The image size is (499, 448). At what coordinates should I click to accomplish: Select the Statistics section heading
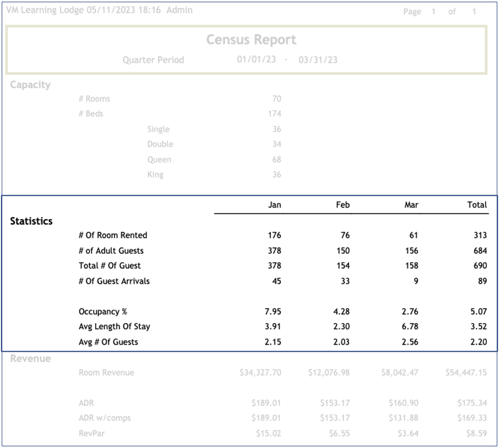pos(31,221)
